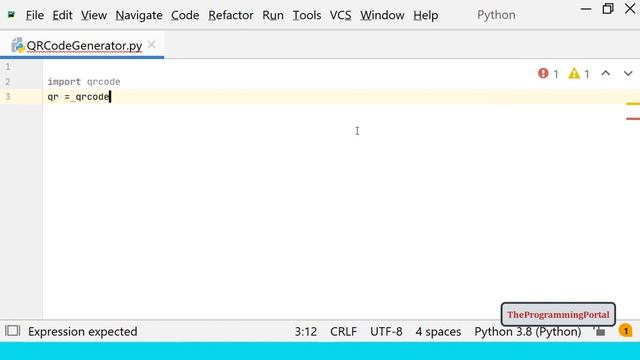Image resolution: width=640 pixels, height=360 pixels.
Task: Click the Python file icon on the tab
Action: (x=18, y=45)
